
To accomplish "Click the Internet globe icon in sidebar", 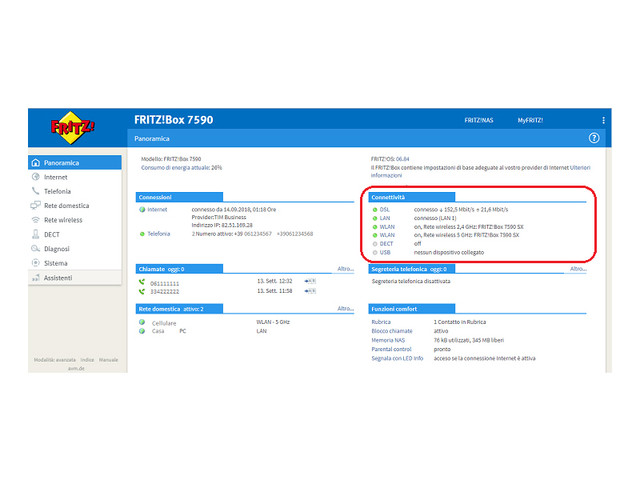I will 36,177.
